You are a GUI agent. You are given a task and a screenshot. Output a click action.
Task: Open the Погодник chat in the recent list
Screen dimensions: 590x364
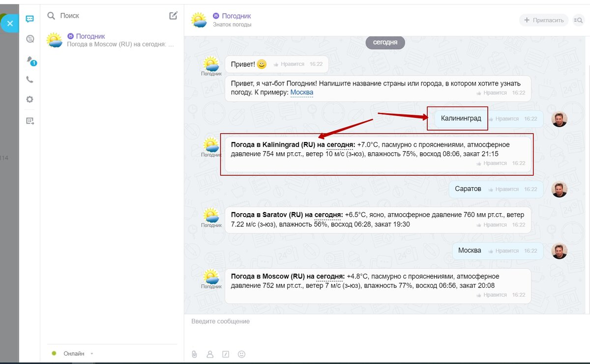coord(112,40)
